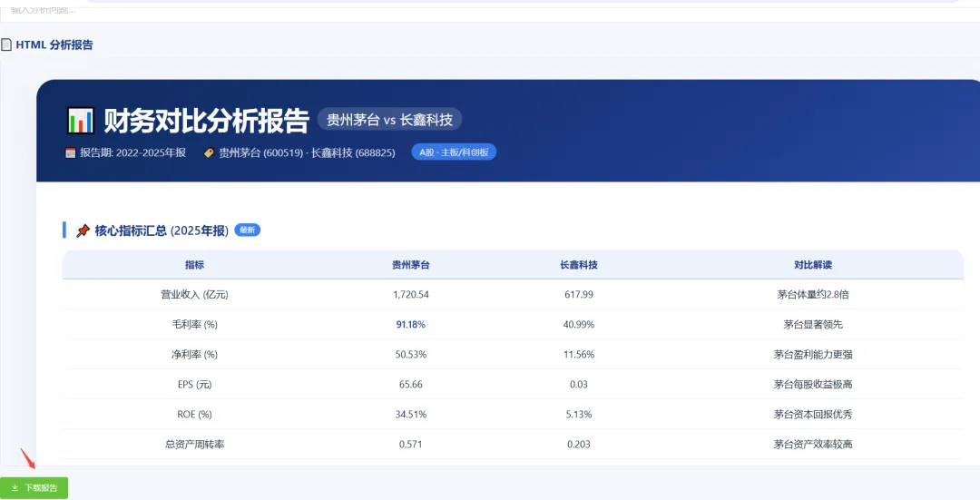980x500 pixels.
Task: Click the pushpin icon beside 核心指标汇总
Action: [x=83, y=230]
